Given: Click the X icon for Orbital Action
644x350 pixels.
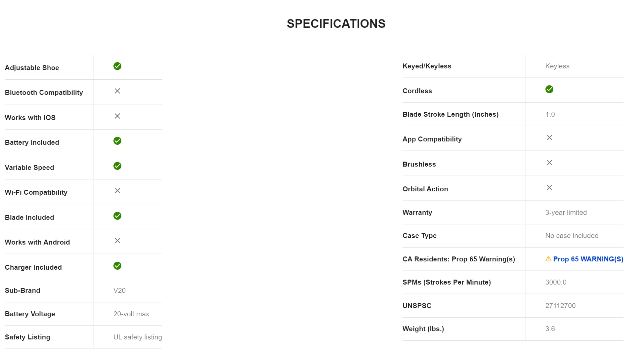Looking at the screenshot, I should 549,187.
